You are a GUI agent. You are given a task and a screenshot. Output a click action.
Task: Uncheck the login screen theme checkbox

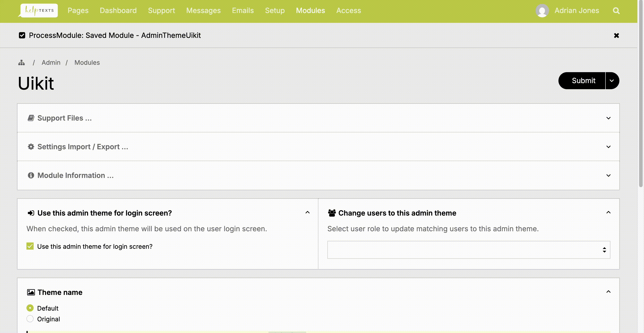point(30,246)
